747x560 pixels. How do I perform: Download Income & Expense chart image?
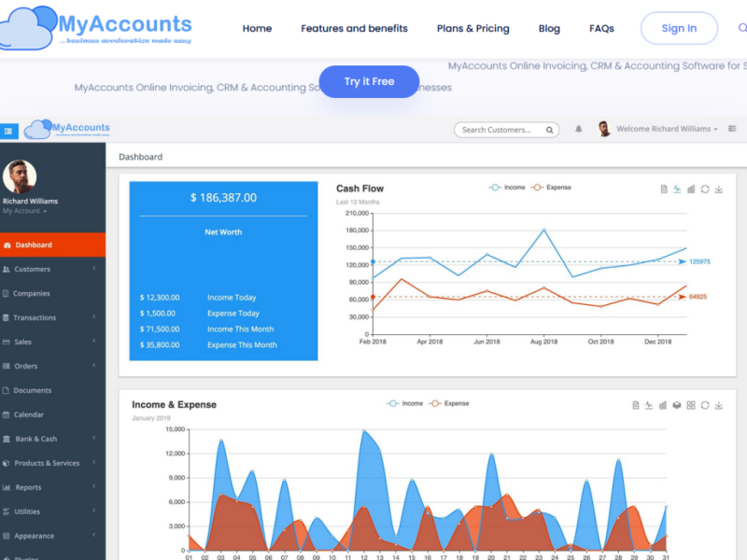[719, 405]
